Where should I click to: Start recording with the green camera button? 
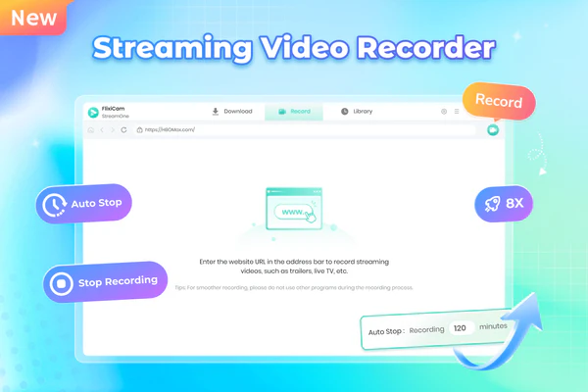[493, 130]
